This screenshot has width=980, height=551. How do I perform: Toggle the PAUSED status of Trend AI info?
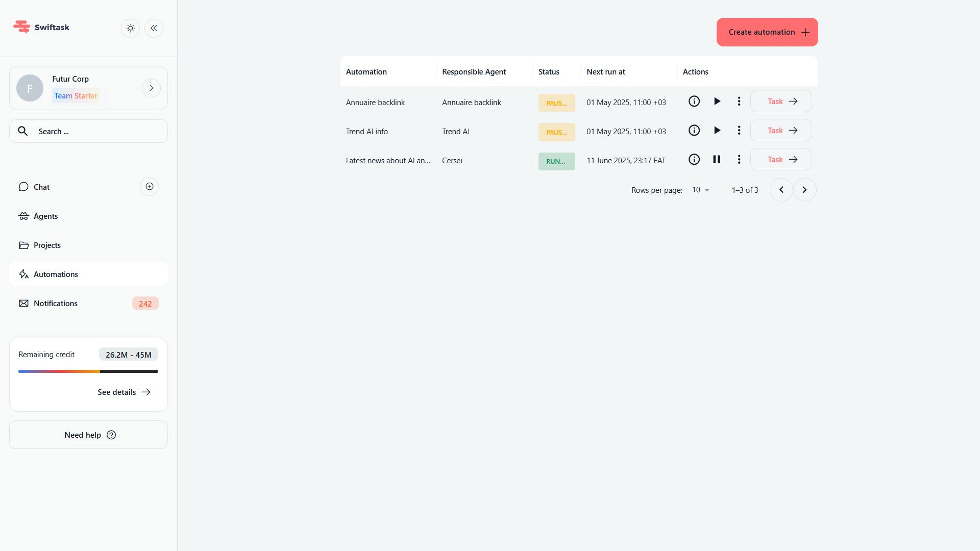[556, 132]
